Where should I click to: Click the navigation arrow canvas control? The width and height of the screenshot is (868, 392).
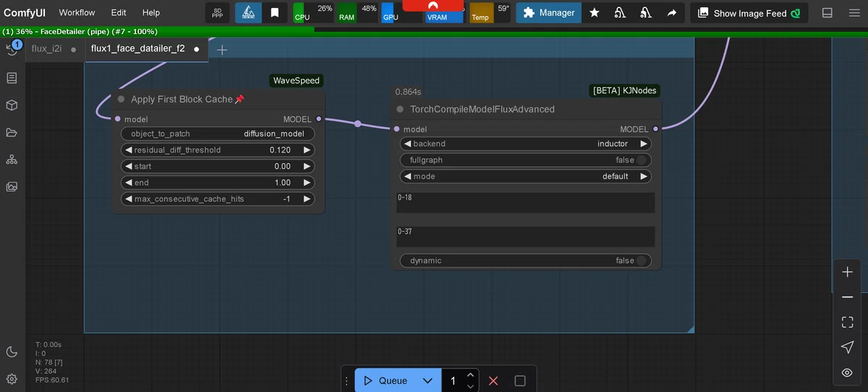[848, 347]
